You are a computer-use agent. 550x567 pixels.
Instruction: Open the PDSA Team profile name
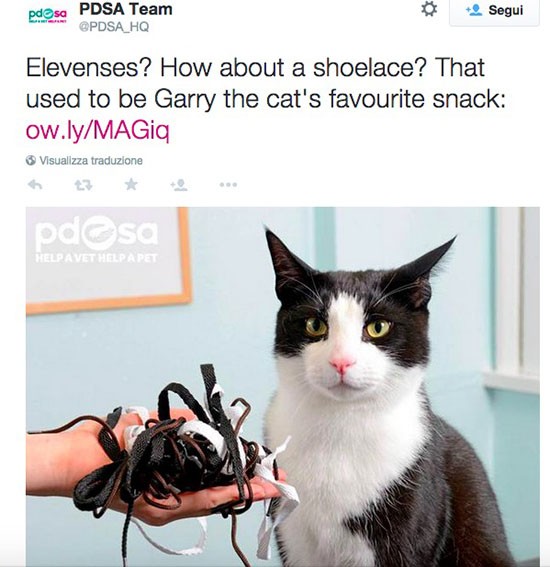126,9
